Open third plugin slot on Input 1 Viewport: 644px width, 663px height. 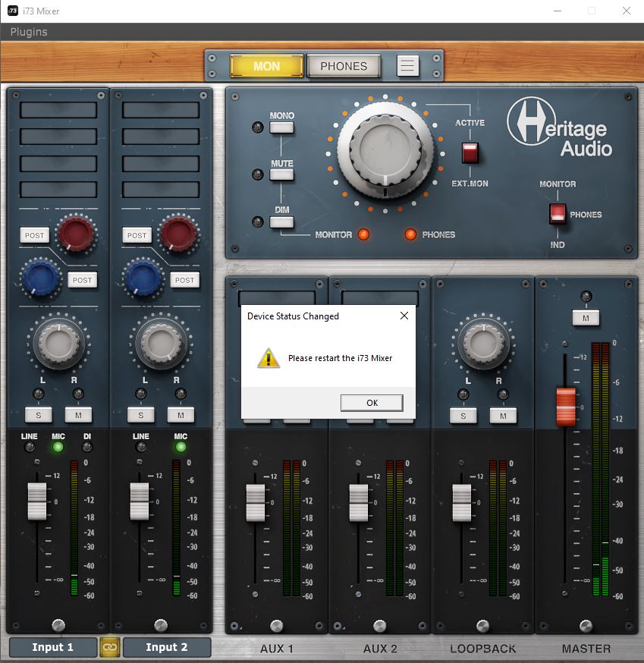click(58, 164)
